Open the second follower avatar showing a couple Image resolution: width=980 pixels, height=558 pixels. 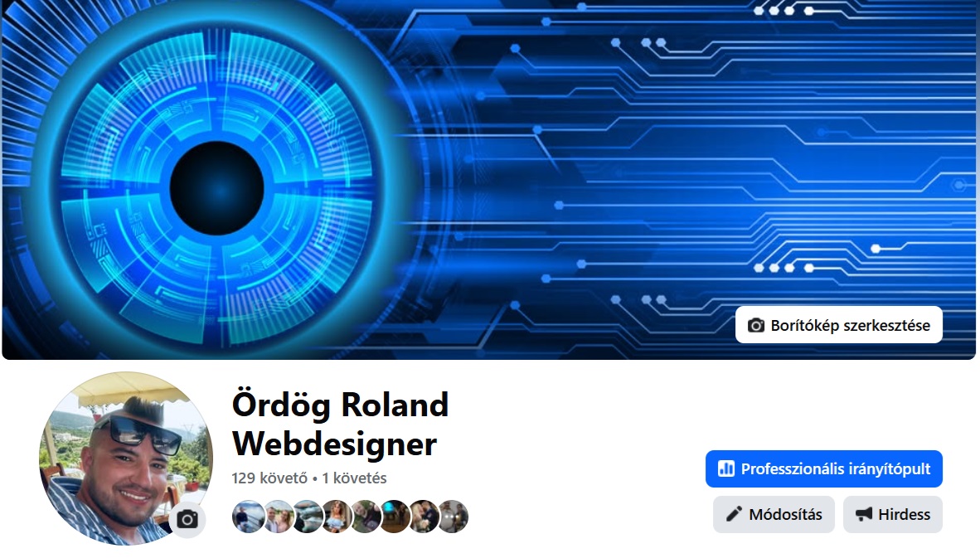pos(277,517)
